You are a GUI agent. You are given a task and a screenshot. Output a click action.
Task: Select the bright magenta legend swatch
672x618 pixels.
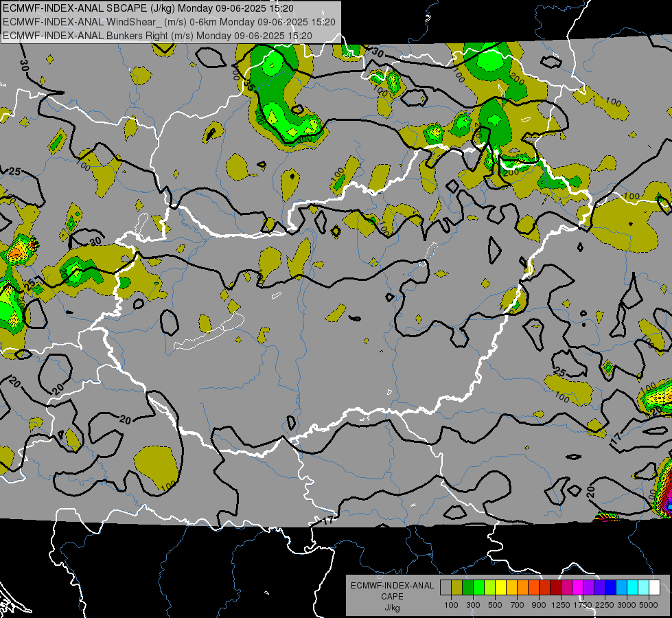578,588
